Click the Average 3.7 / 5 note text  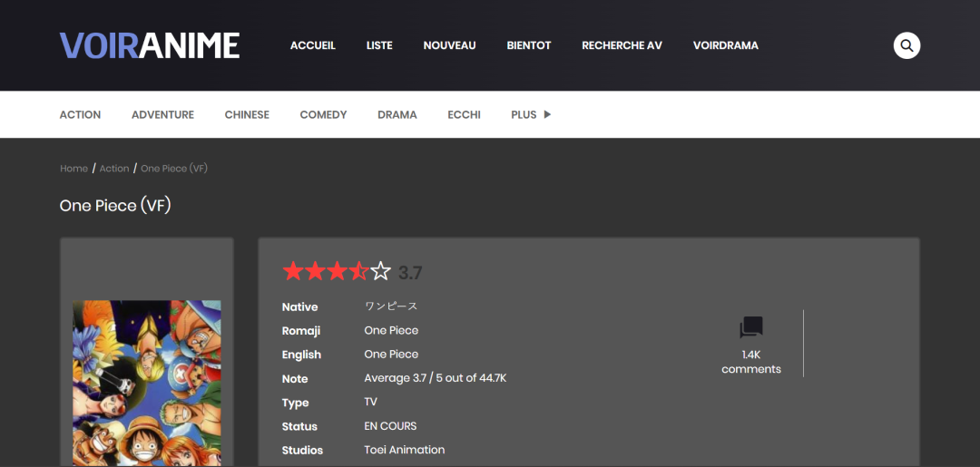(x=435, y=378)
